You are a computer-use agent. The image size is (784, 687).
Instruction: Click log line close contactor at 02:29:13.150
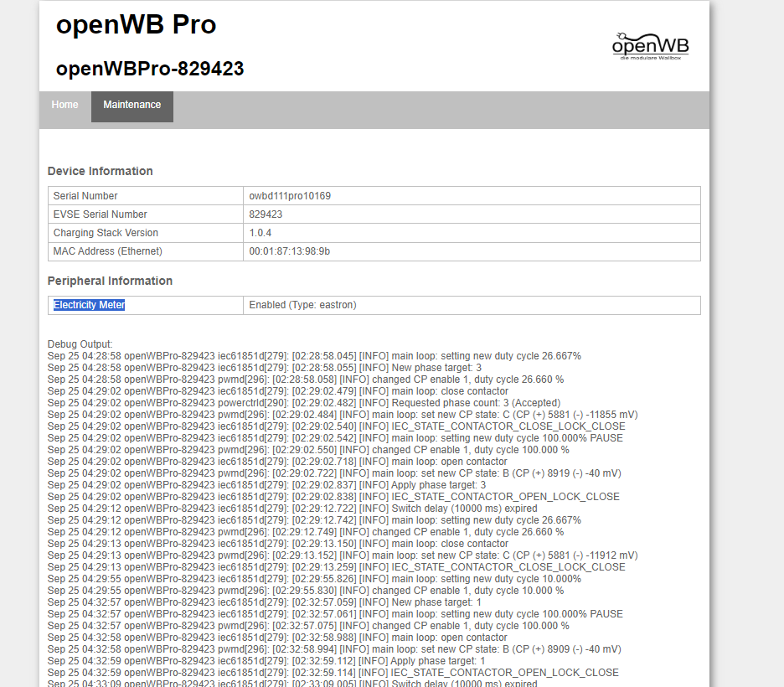click(x=278, y=544)
